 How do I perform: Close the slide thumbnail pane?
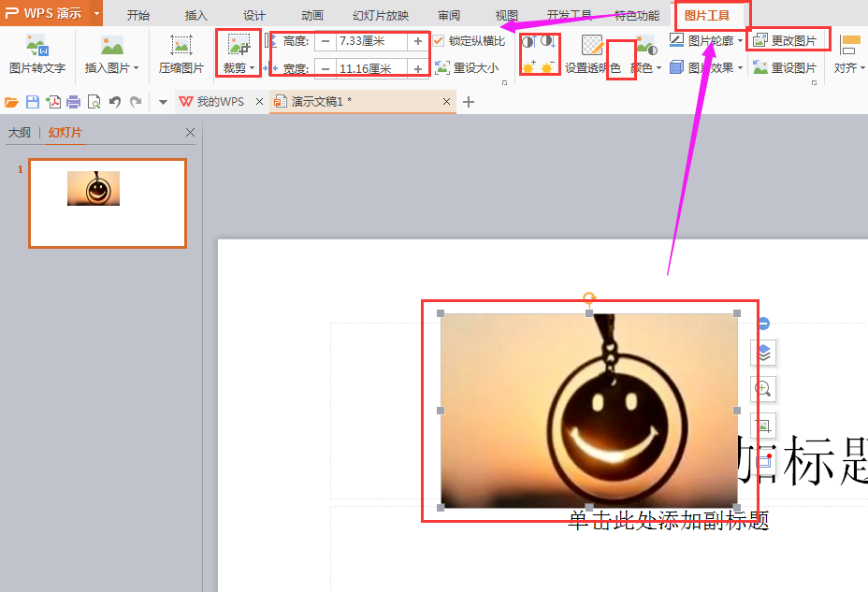(190, 132)
